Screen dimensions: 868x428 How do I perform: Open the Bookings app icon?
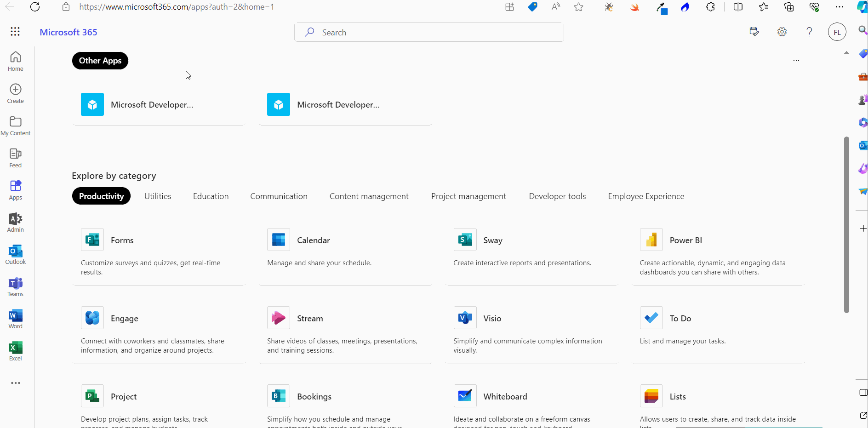pyautogui.click(x=279, y=396)
